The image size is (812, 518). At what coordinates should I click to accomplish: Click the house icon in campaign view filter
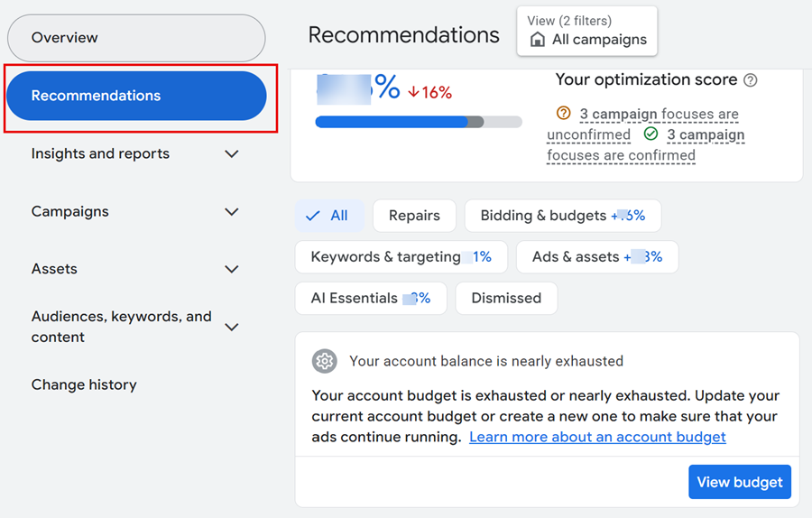[x=538, y=40]
